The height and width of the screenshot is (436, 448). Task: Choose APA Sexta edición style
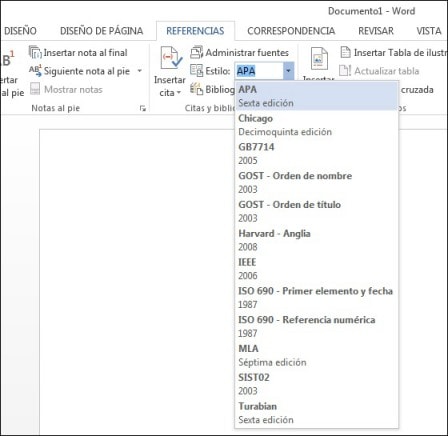pos(317,96)
